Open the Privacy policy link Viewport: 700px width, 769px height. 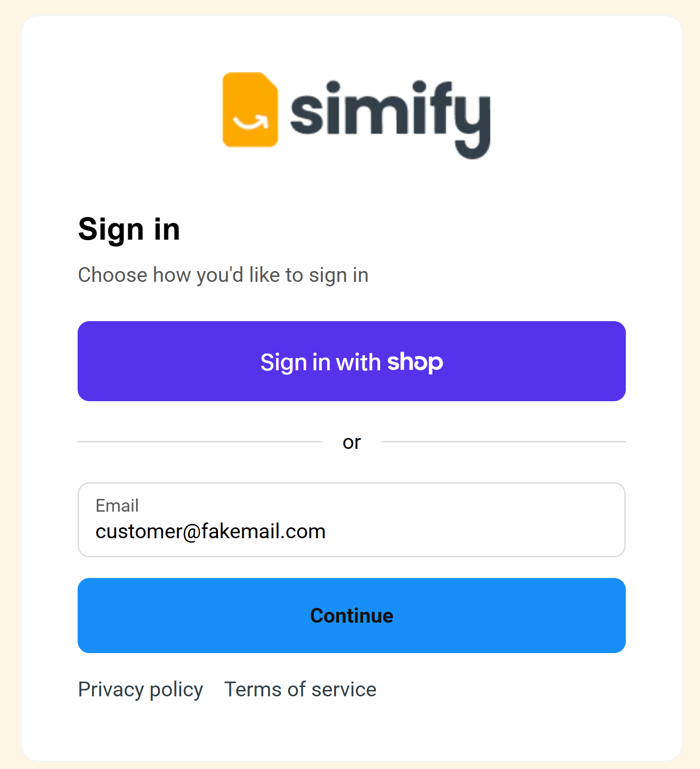[x=140, y=689]
